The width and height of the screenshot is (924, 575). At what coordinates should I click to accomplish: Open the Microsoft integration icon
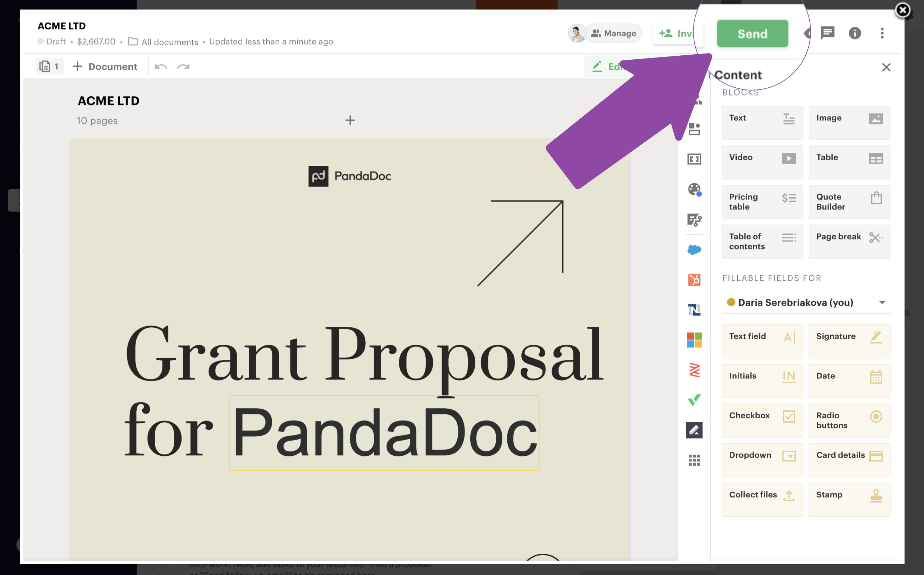[694, 340]
